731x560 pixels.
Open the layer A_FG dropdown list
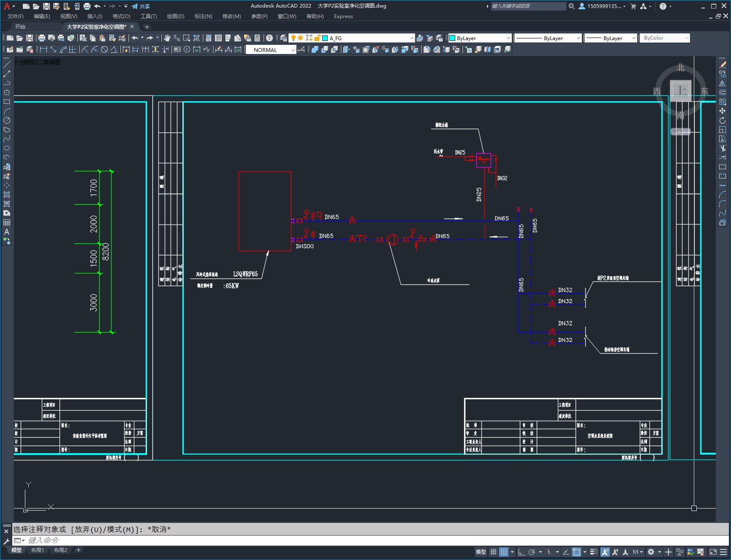tap(412, 38)
